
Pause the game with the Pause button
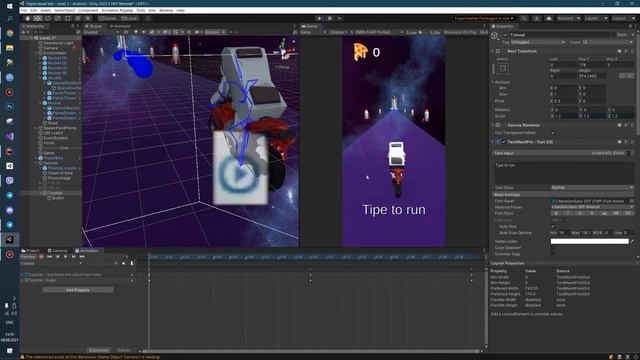(x=330, y=18)
